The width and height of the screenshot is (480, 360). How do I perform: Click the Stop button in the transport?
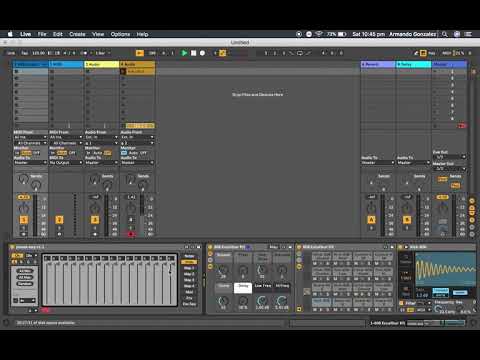193,53
